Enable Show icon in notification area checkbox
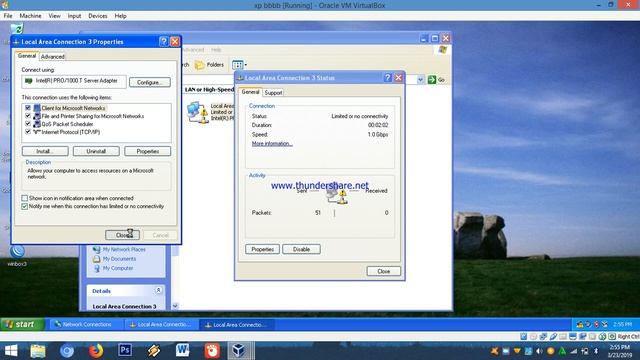This screenshot has height=360, width=640. pyautogui.click(x=24, y=198)
